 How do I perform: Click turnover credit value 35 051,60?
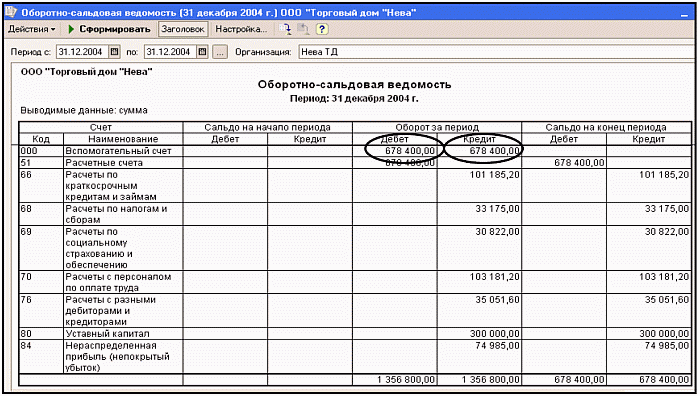pos(497,300)
